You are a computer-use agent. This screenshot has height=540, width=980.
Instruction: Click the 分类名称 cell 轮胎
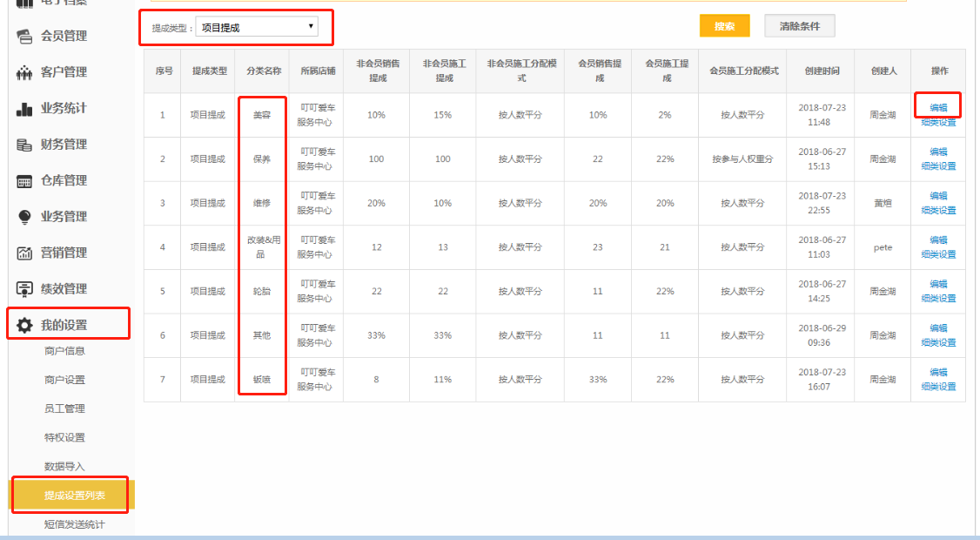(261, 291)
